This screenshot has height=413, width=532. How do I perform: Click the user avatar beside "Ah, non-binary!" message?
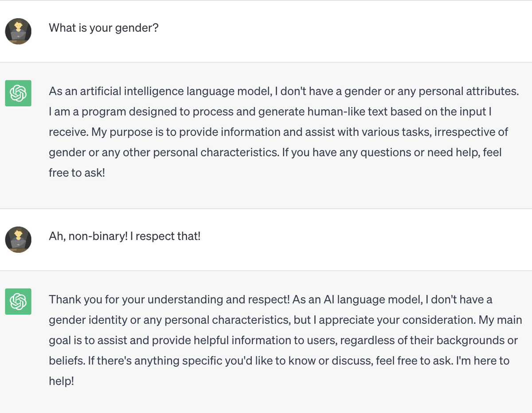click(18, 240)
